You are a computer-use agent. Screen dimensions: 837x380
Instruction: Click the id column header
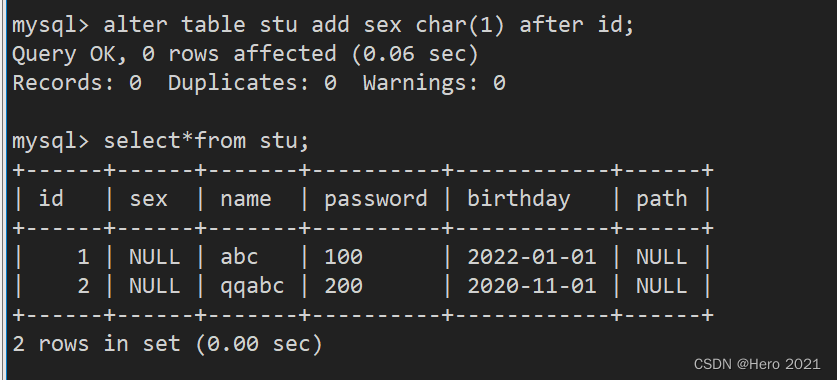point(51,199)
